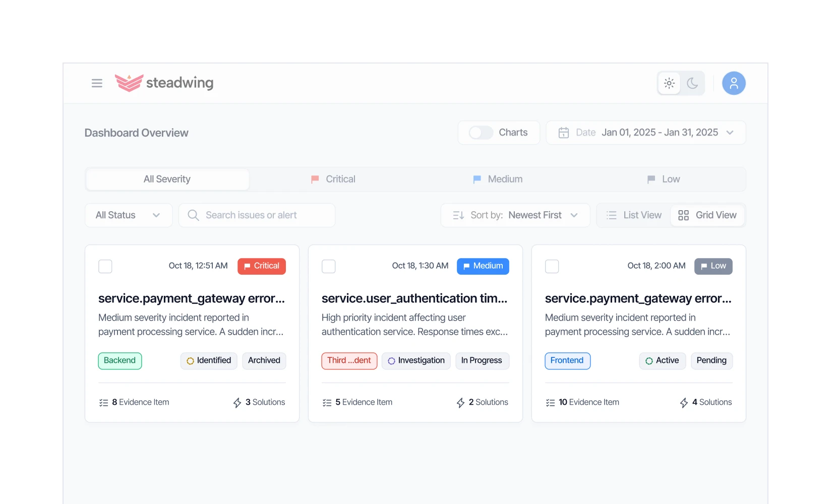
Task: Click the 8 Evidence Item text
Action: tap(141, 402)
